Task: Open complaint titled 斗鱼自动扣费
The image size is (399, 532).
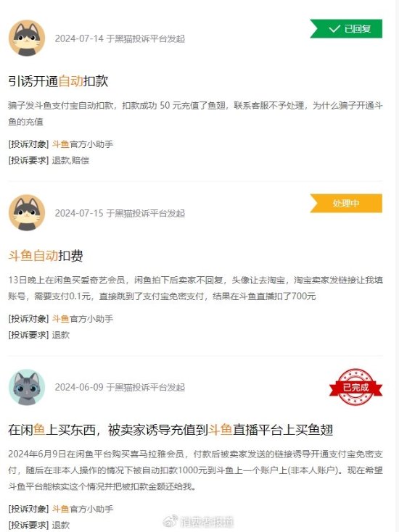Action: pos(46,255)
